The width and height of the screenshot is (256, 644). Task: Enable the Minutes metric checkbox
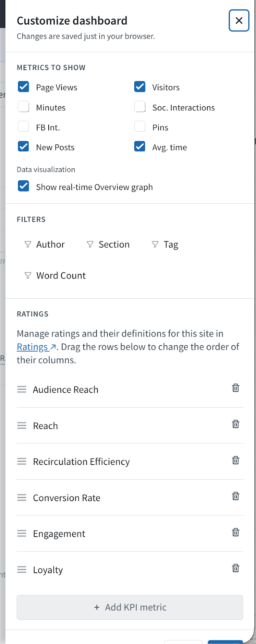point(24,107)
